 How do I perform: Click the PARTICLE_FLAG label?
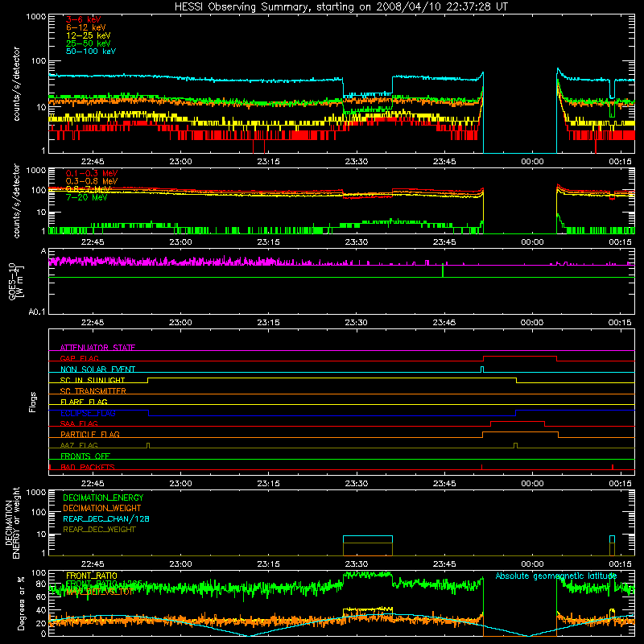point(90,435)
